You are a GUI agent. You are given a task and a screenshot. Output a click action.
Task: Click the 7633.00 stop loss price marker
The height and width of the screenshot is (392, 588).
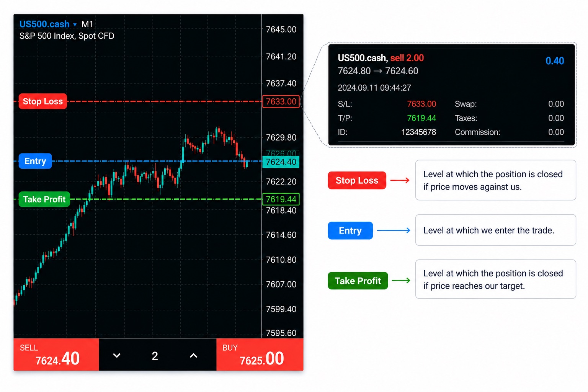[281, 101]
